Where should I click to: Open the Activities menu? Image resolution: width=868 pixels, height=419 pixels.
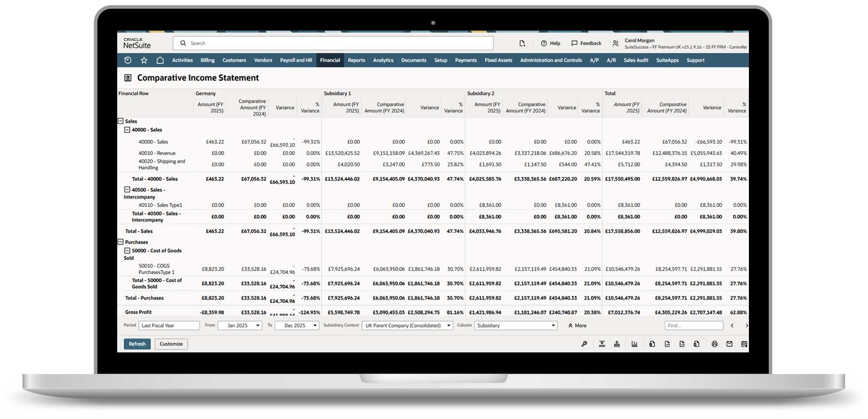click(x=182, y=60)
